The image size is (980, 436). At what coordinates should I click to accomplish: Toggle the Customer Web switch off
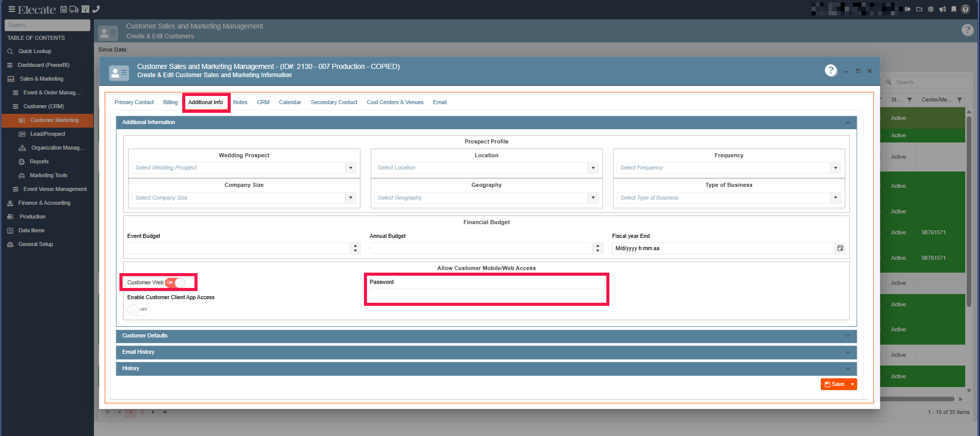175,282
